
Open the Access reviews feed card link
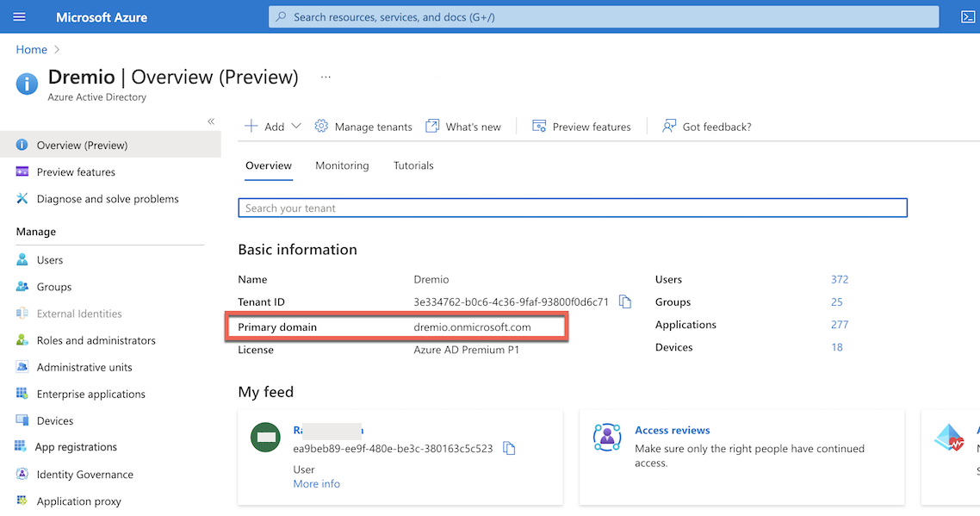tap(672, 430)
